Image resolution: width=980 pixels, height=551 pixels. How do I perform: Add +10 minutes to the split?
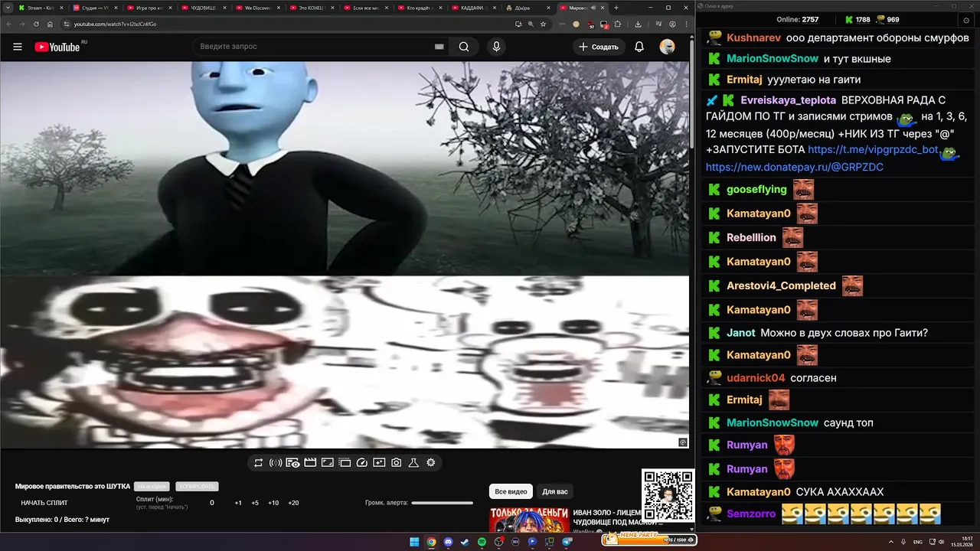click(273, 503)
